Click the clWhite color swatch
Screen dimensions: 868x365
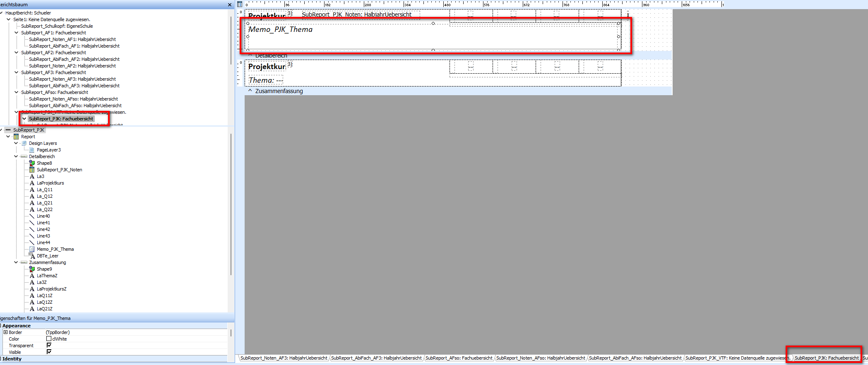[x=49, y=339]
